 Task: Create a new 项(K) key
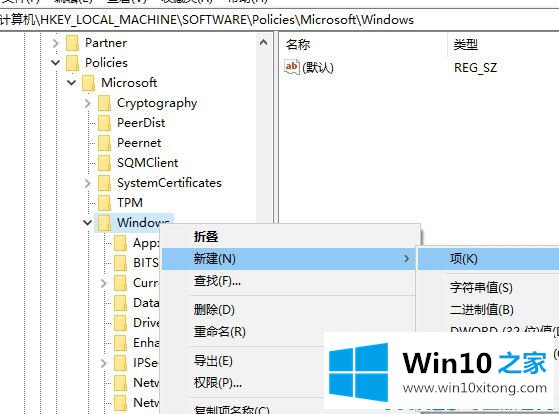488,259
